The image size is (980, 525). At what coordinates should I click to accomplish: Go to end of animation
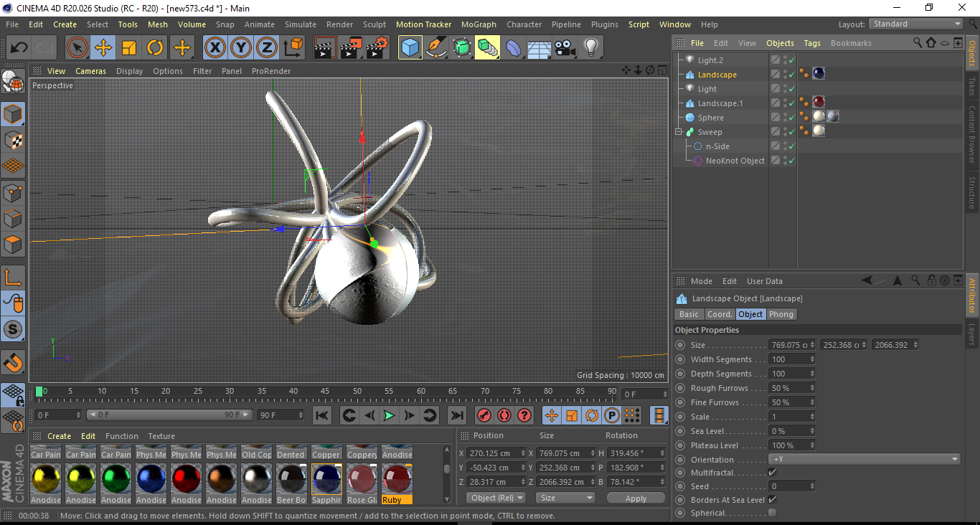coord(456,415)
